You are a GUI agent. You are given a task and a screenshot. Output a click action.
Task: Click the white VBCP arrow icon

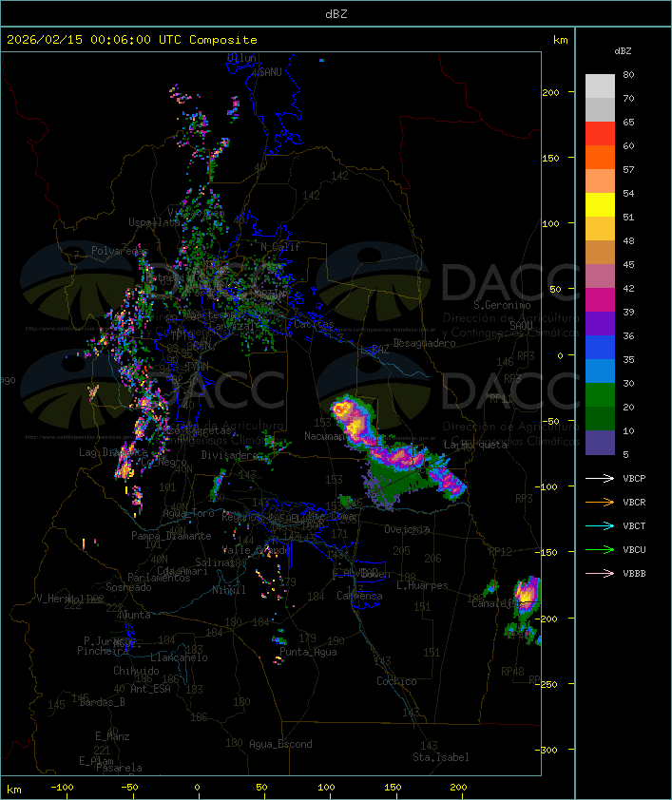pyautogui.click(x=600, y=478)
